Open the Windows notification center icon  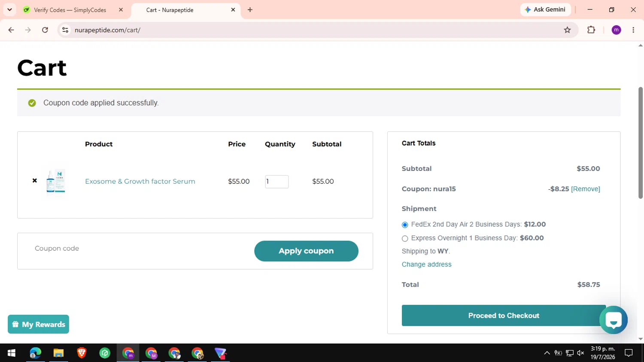pos(629,353)
